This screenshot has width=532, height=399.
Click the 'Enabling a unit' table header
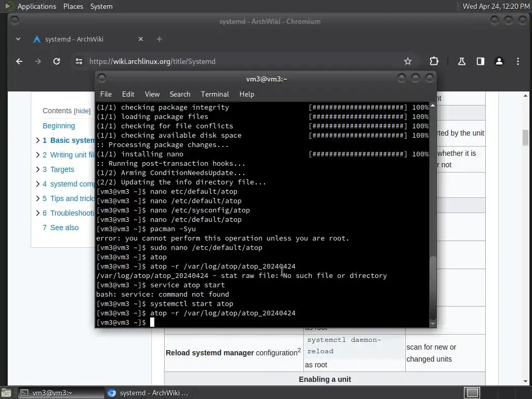[325, 379]
